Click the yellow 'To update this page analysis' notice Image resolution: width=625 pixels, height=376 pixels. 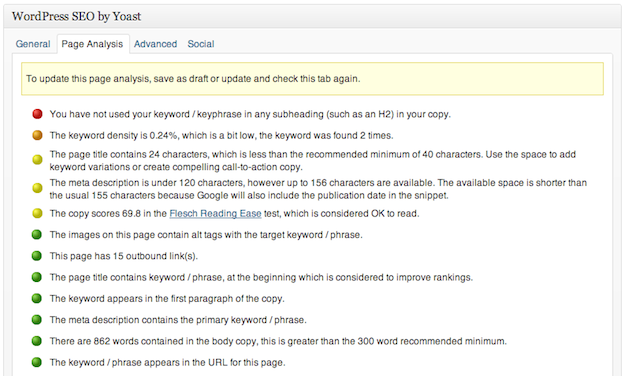(312, 79)
